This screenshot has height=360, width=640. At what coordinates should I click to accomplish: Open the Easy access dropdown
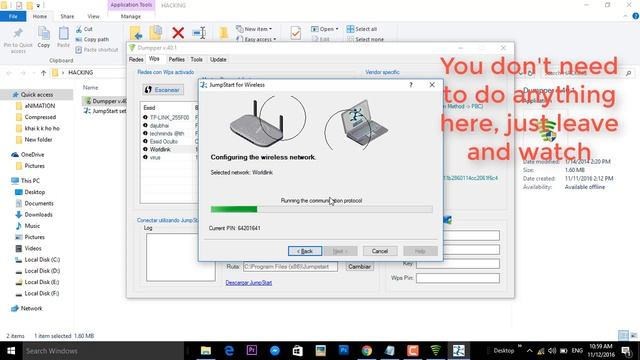(256, 39)
